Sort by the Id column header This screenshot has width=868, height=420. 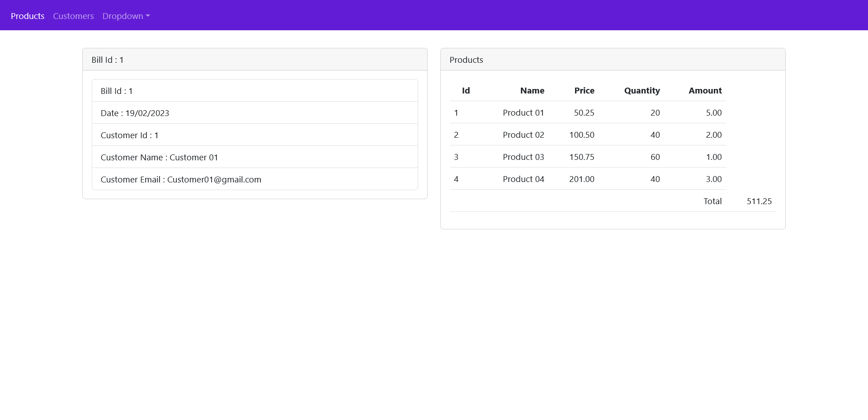pos(466,90)
